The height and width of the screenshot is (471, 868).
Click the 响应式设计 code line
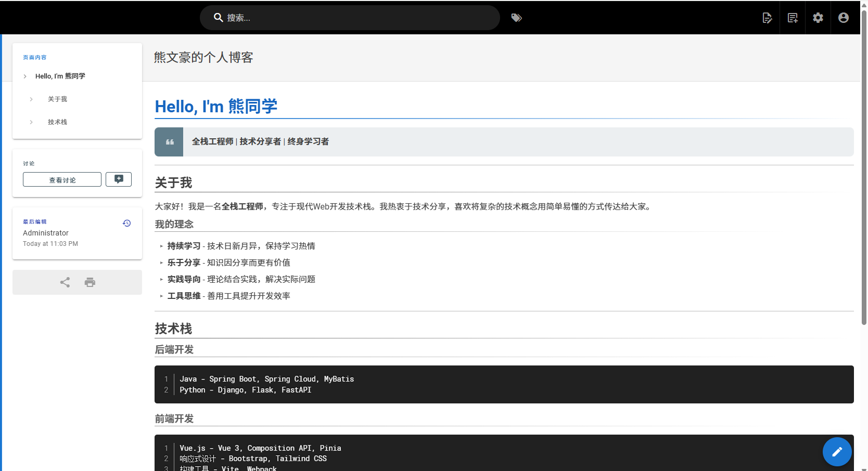pos(253,459)
